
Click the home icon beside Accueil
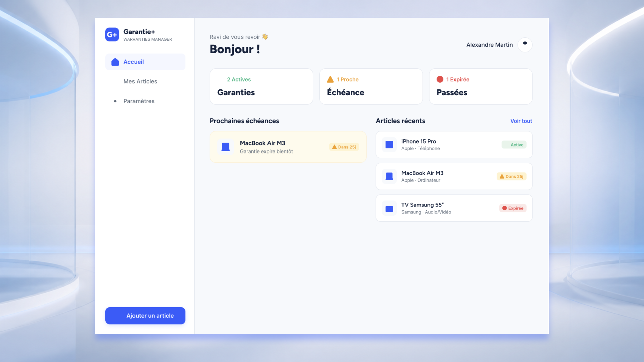[x=115, y=62]
